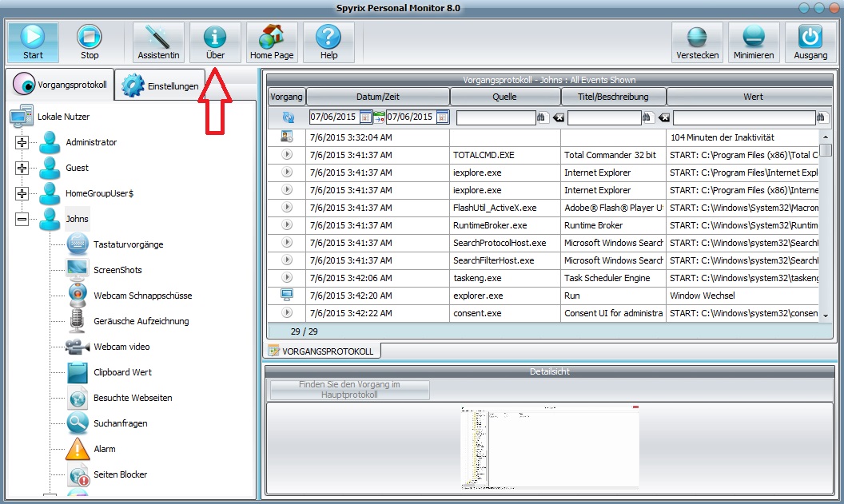Click the Wert binoculars search icon
Screen dimensions: 844x504
point(821,117)
